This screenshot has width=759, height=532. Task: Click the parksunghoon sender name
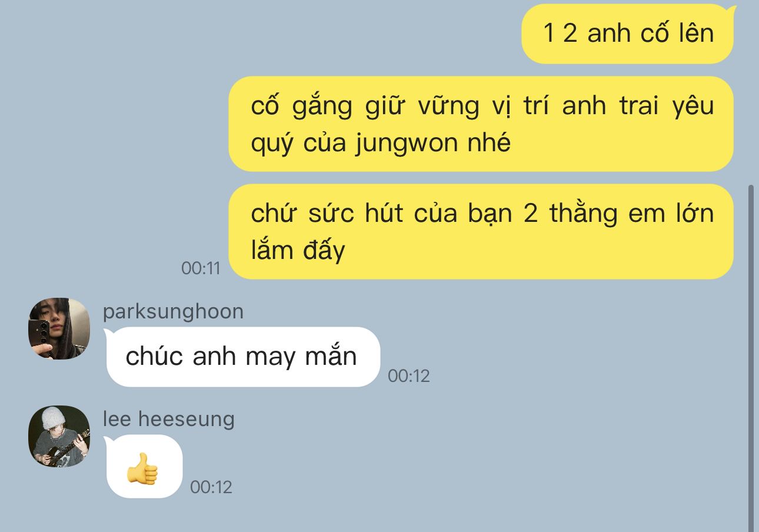click(x=173, y=311)
